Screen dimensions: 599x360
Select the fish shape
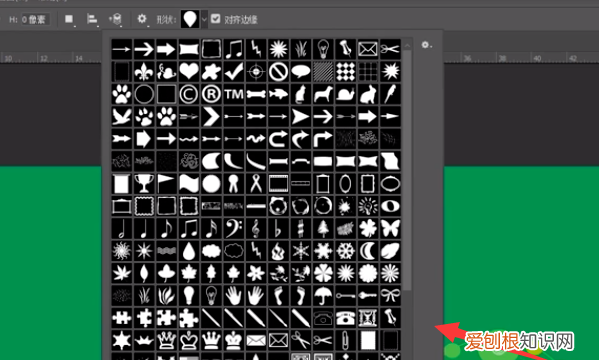278,94
